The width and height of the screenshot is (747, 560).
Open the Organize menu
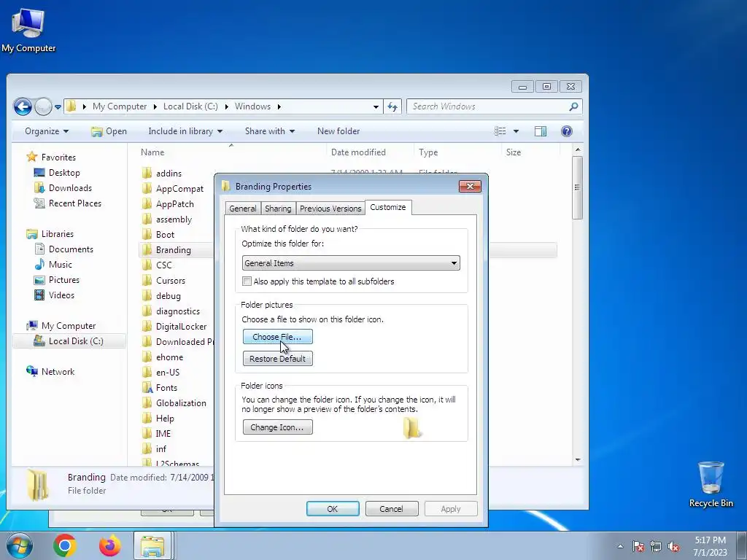pyautogui.click(x=47, y=131)
